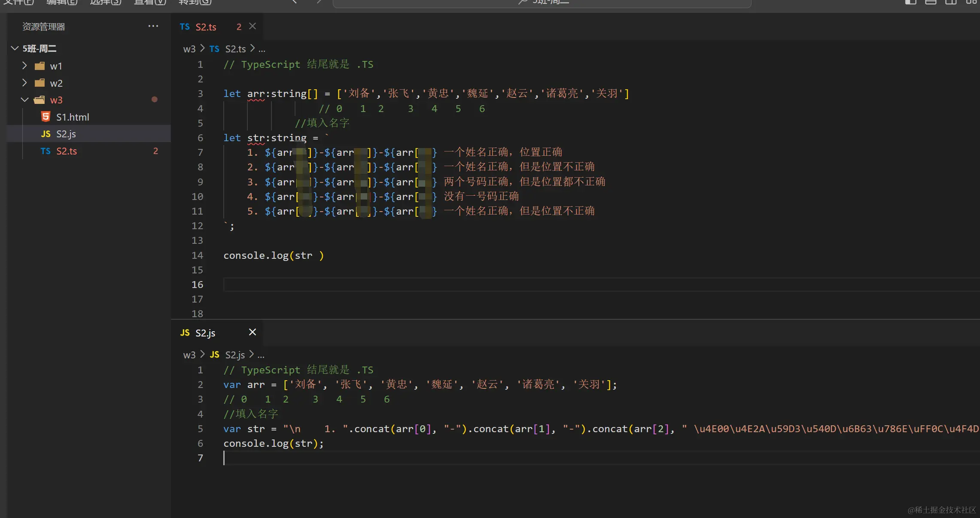Switch to the S2.js editor tab

(205, 333)
